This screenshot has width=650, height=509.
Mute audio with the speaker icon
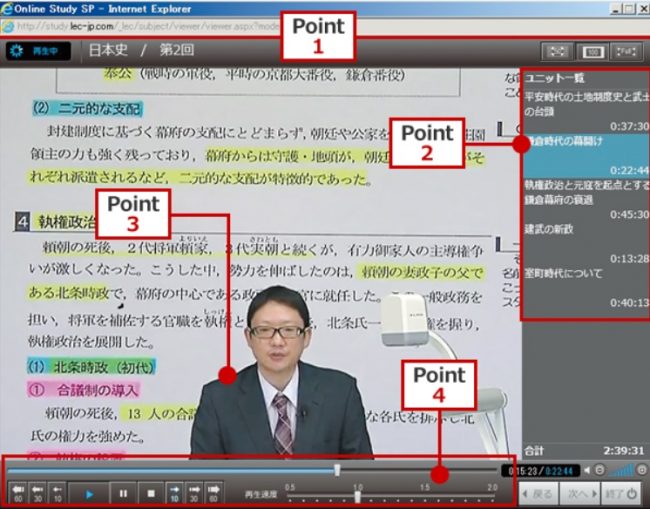(587, 470)
